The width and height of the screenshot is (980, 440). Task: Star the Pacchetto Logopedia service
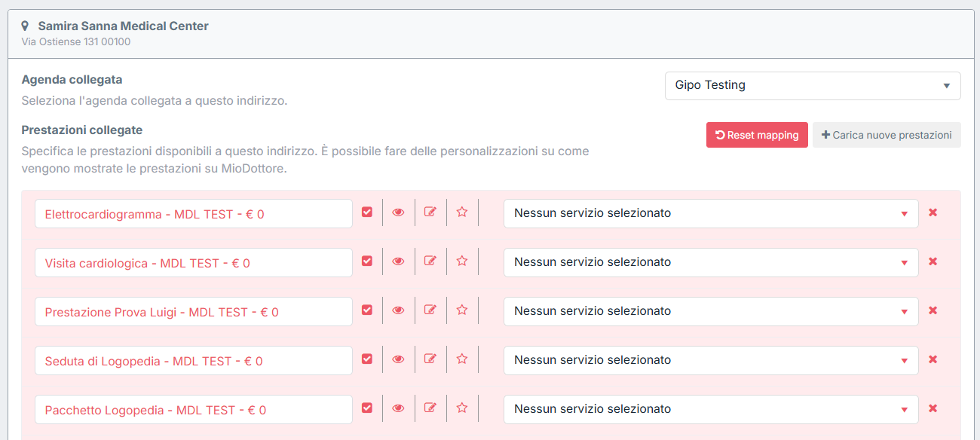pos(462,408)
